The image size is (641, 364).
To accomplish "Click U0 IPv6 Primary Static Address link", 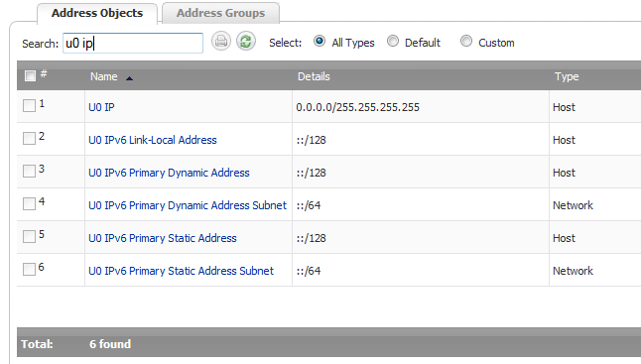I will (x=163, y=238).
